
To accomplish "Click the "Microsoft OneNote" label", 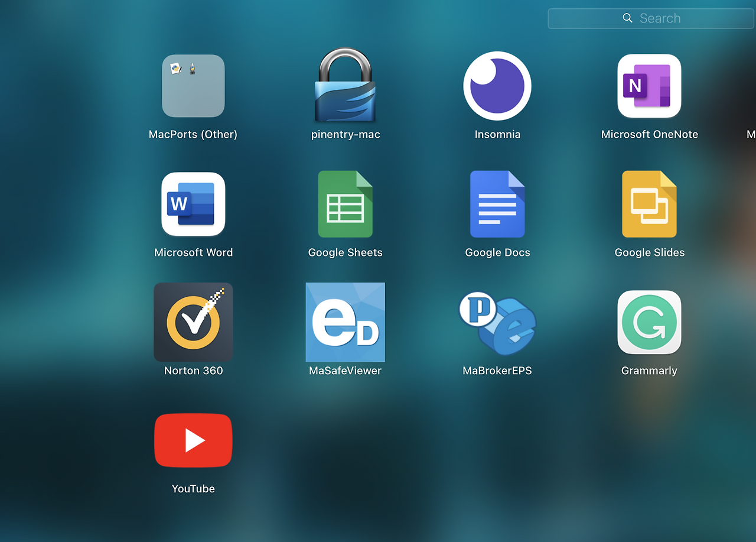I will tap(649, 134).
